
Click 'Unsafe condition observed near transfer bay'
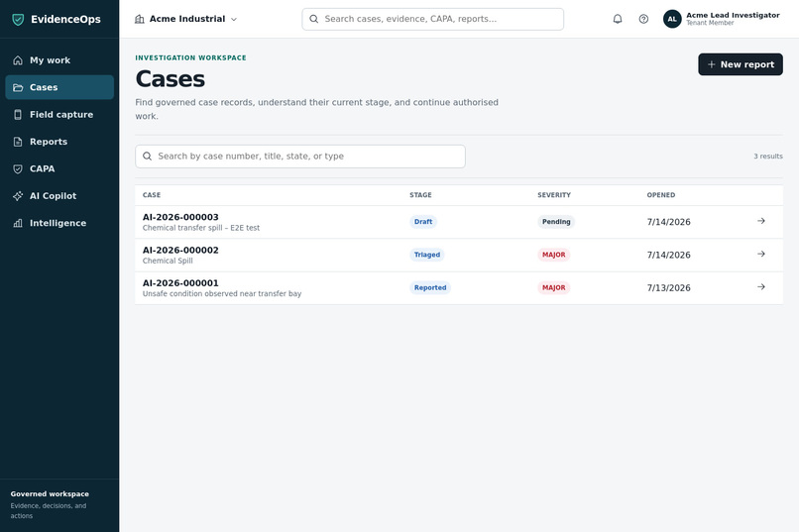[222, 294]
